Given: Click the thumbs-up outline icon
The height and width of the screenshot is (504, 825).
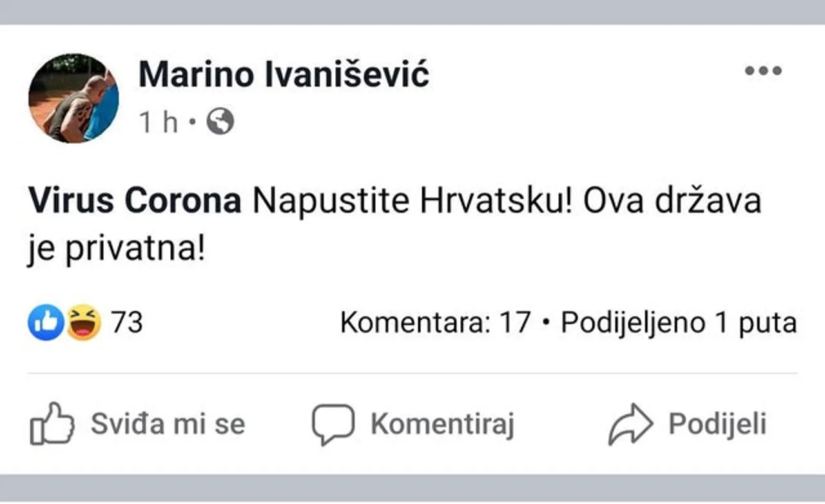Looking at the screenshot, I should 52,424.
